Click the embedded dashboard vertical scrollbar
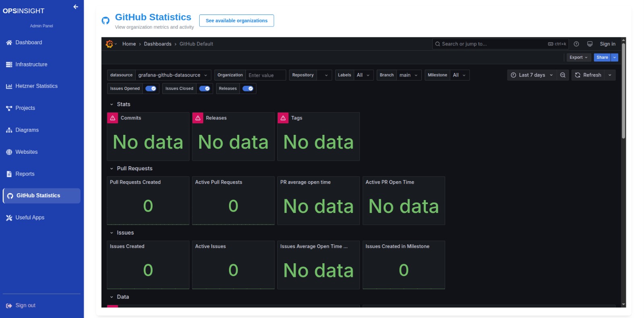644x318 pixels. (x=623, y=91)
